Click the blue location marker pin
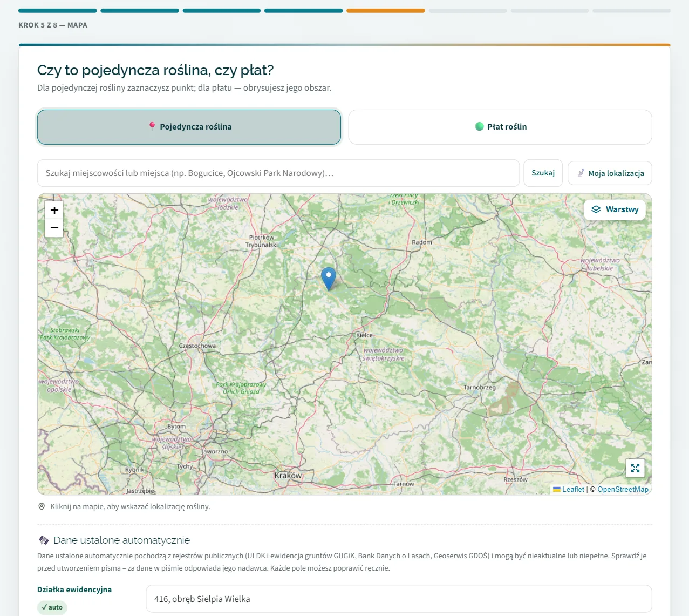Image resolution: width=689 pixels, height=616 pixels. click(x=329, y=279)
